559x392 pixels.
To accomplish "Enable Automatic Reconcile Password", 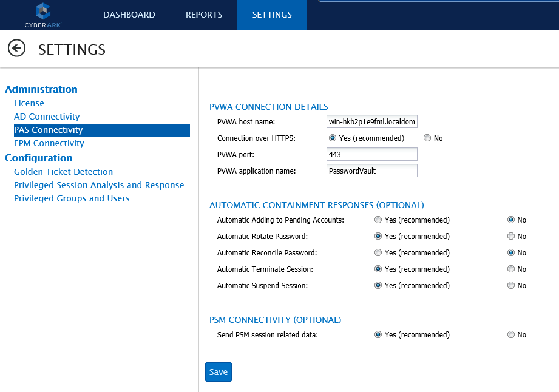I will [378, 252].
